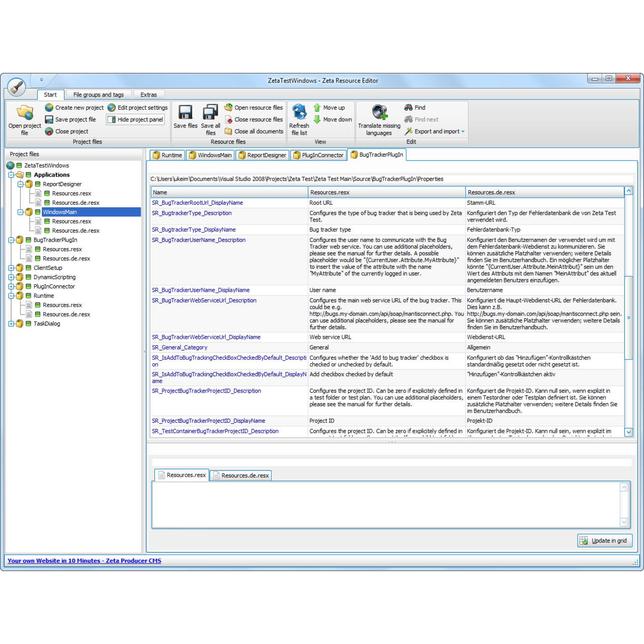Click the Refresh file list icon

click(x=299, y=112)
